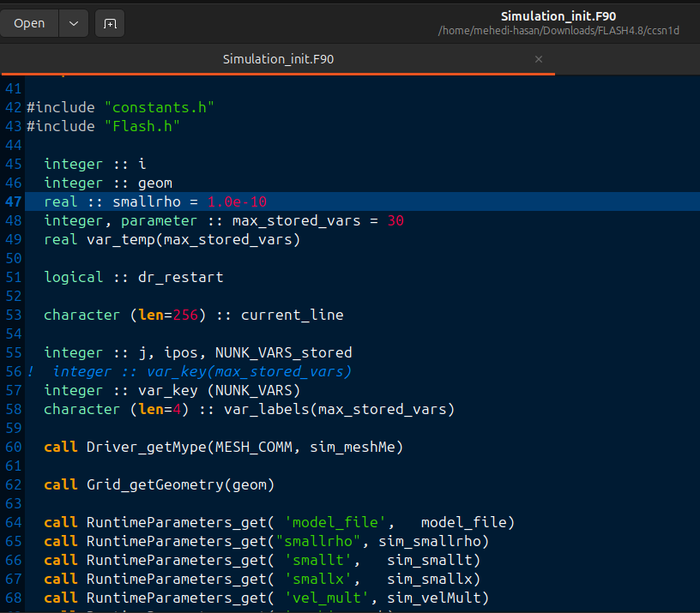This screenshot has height=613, width=700.
Task: Click geom on line 46
Action: [155, 183]
